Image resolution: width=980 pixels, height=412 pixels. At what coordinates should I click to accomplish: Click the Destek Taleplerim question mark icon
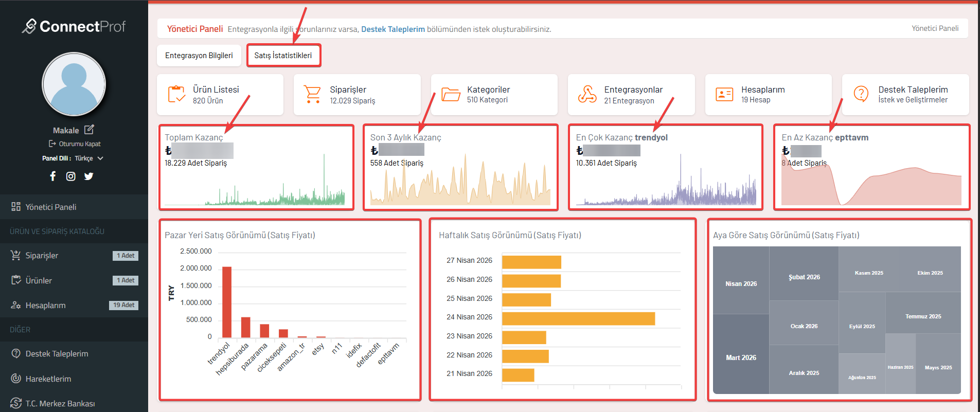[x=861, y=94]
